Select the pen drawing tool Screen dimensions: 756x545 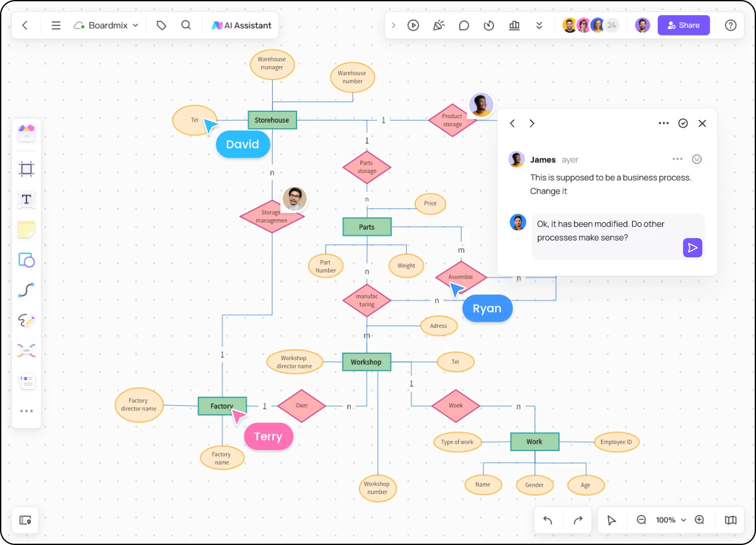(27, 321)
